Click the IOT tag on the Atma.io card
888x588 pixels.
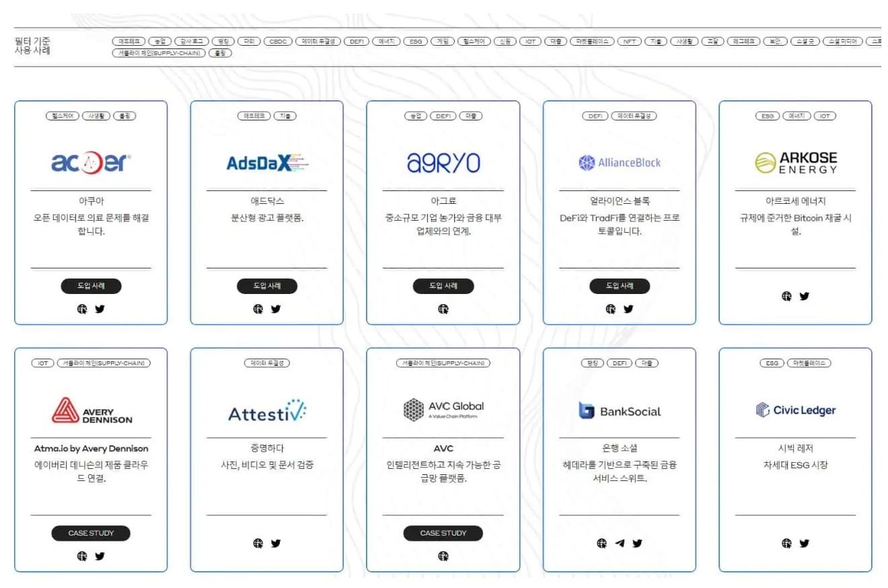(42, 363)
